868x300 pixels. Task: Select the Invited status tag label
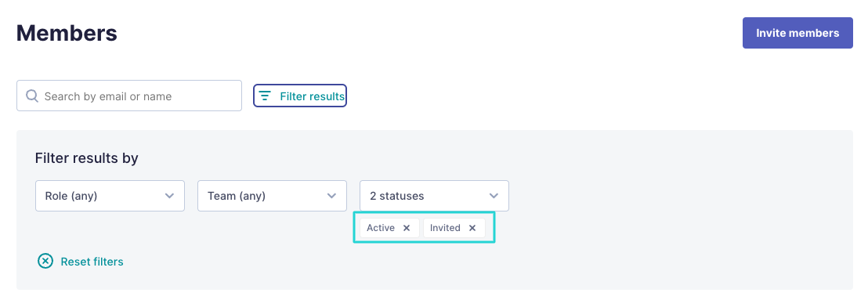pos(445,228)
